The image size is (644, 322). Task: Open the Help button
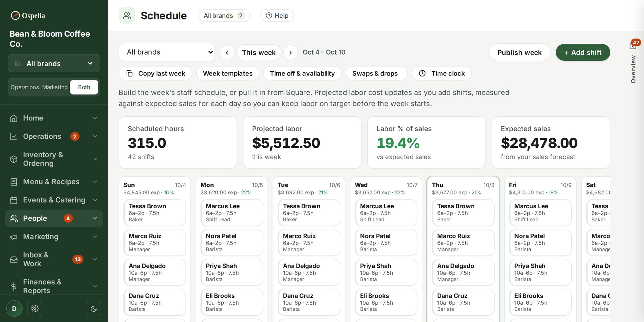(x=277, y=15)
